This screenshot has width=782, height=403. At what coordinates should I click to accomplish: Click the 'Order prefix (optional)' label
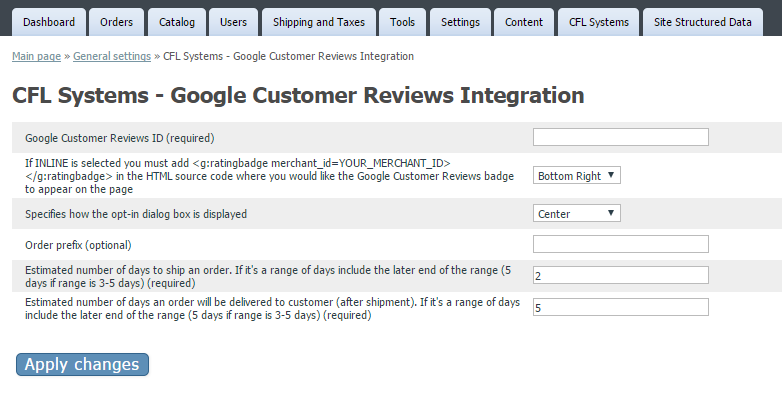[78, 245]
